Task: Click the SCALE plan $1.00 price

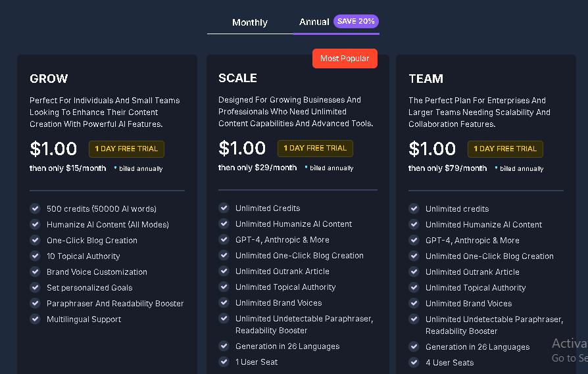Action: coord(242,148)
